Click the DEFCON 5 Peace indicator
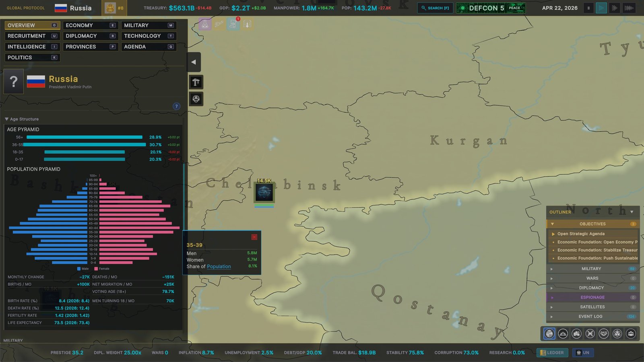644x362 pixels. (x=491, y=8)
